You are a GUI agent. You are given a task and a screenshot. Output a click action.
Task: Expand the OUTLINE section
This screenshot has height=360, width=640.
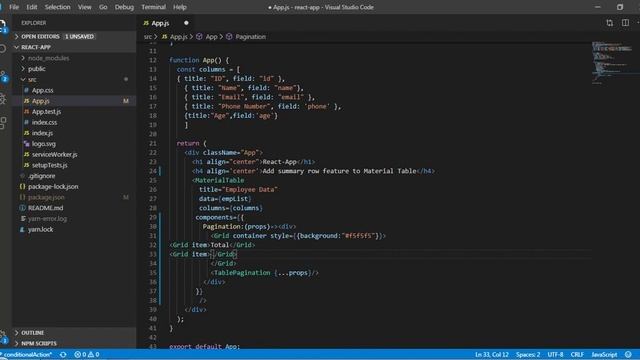[x=17, y=333]
